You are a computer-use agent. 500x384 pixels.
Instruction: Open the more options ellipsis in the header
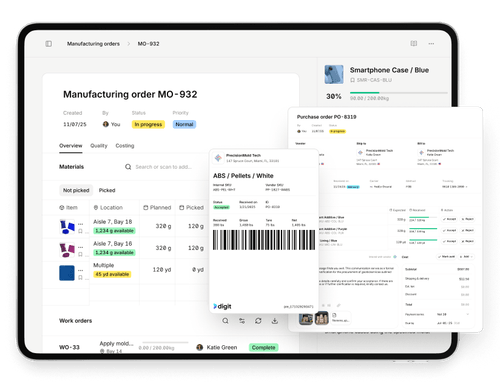(431, 44)
